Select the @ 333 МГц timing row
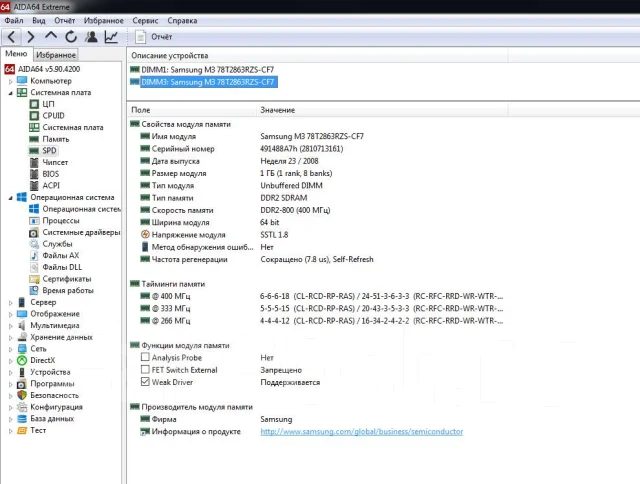 click(x=318, y=309)
